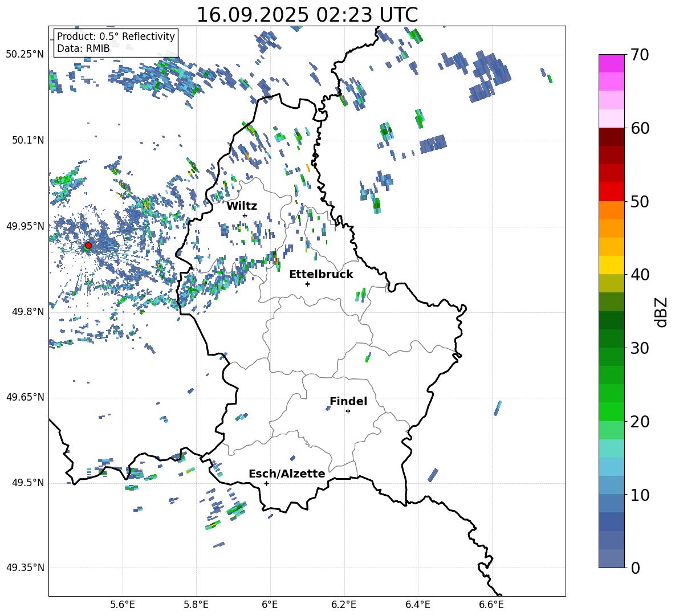Click the 50.25°N latitude label
This screenshot has width=675, height=616.
coord(25,55)
